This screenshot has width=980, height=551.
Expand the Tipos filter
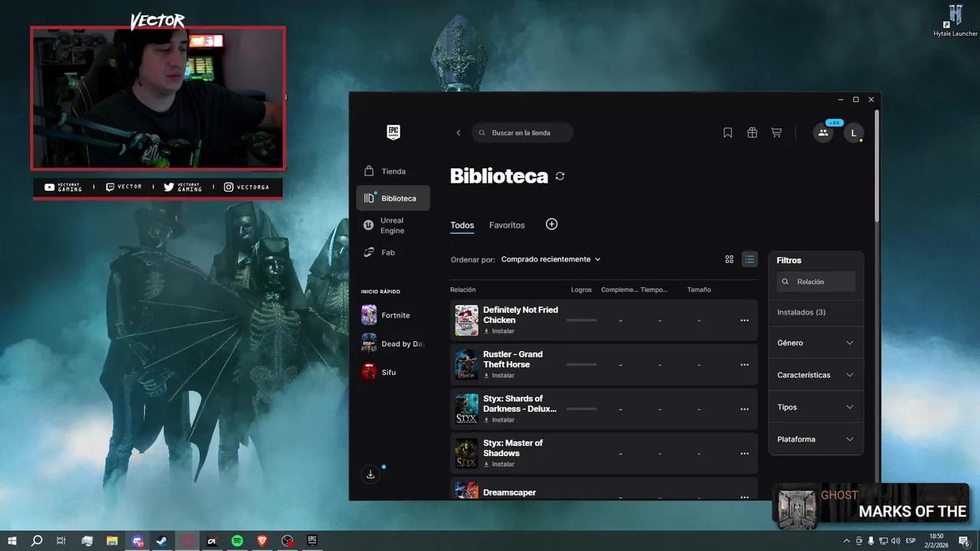click(x=816, y=407)
